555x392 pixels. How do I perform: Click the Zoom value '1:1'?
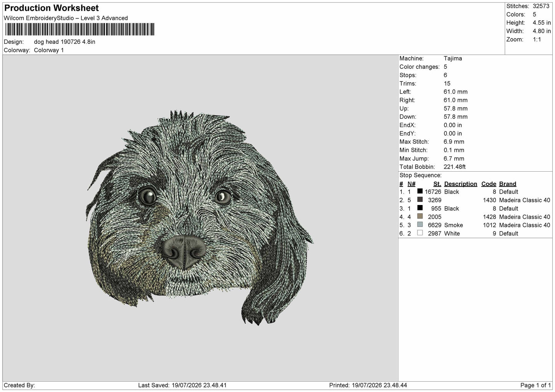click(537, 40)
